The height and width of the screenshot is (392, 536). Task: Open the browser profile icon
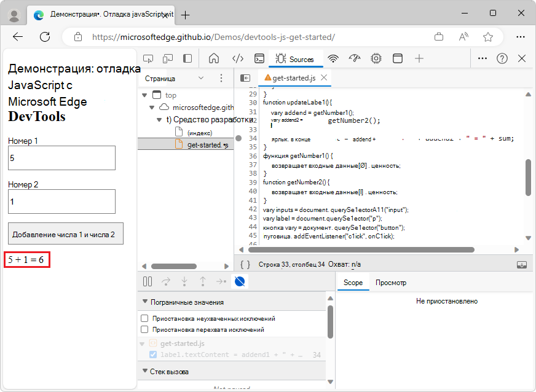click(x=14, y=15)
